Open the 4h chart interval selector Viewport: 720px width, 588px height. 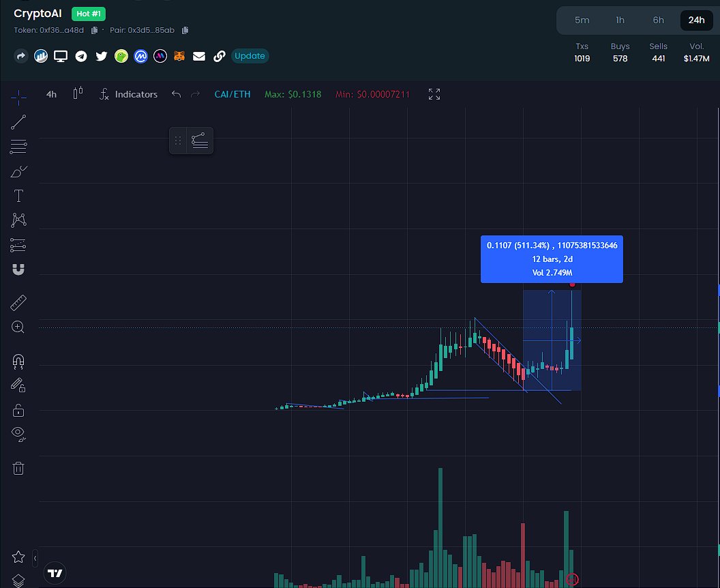tap(51, 94)
